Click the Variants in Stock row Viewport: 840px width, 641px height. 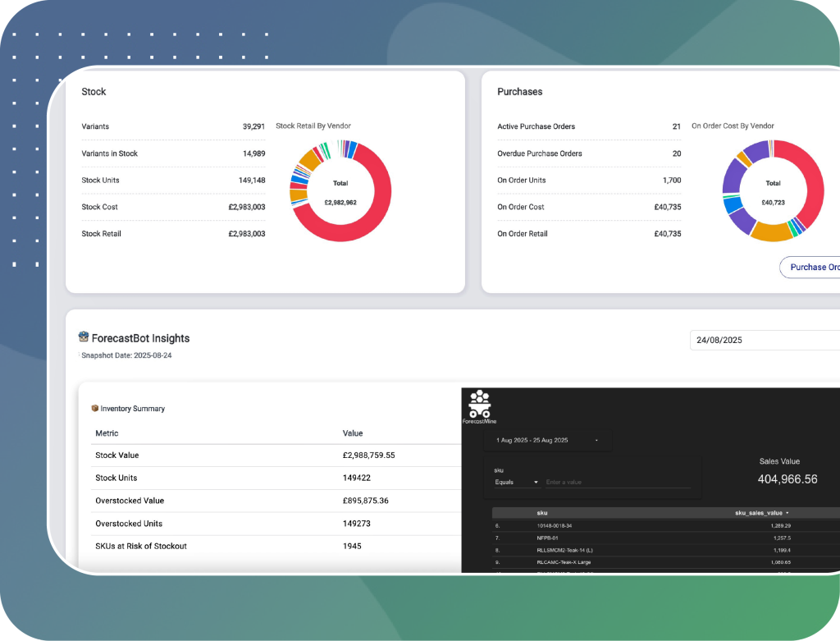[173, 153]
